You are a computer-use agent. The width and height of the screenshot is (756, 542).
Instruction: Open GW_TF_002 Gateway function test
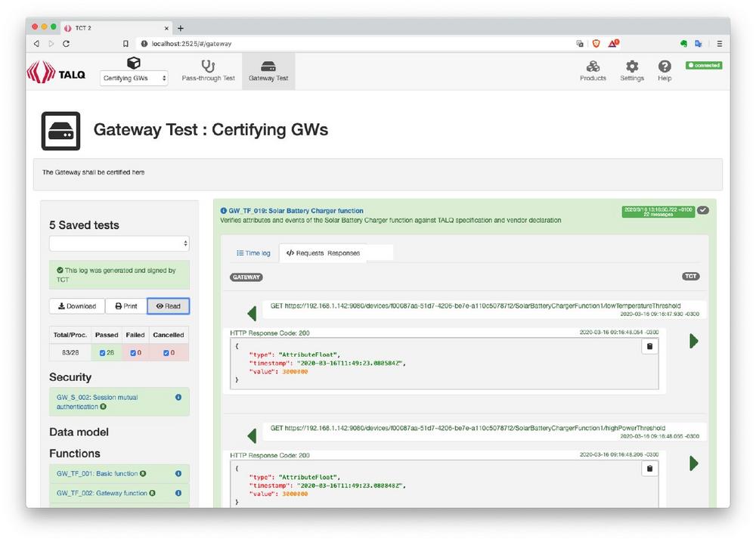point(102,493)
